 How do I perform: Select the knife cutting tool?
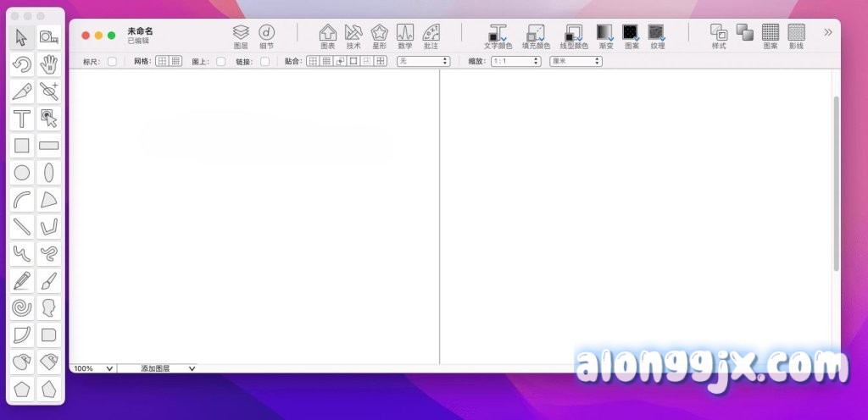click(x=21, y=91)
